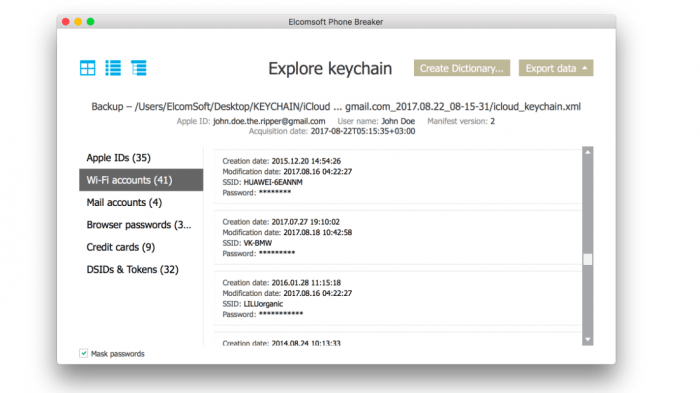Switch to the bulleted list view icon
This screenshot has width=700, height=393.
pyautogui.click(x=113, y=68)
